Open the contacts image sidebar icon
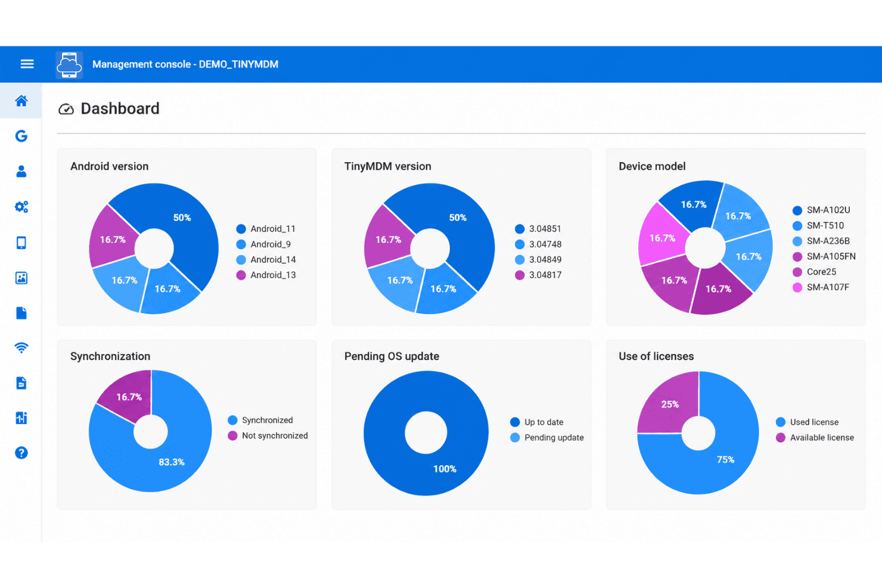Screen dimensions: 882x588 click(x=21, y=278)
